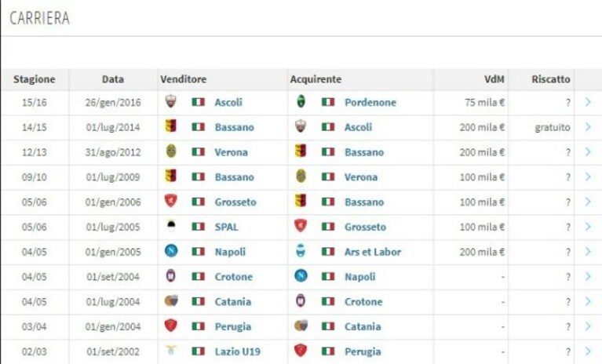Click the Verona crest in 12/13 seller column
Viewport: 602px width, 364px height.
(171, 151)
